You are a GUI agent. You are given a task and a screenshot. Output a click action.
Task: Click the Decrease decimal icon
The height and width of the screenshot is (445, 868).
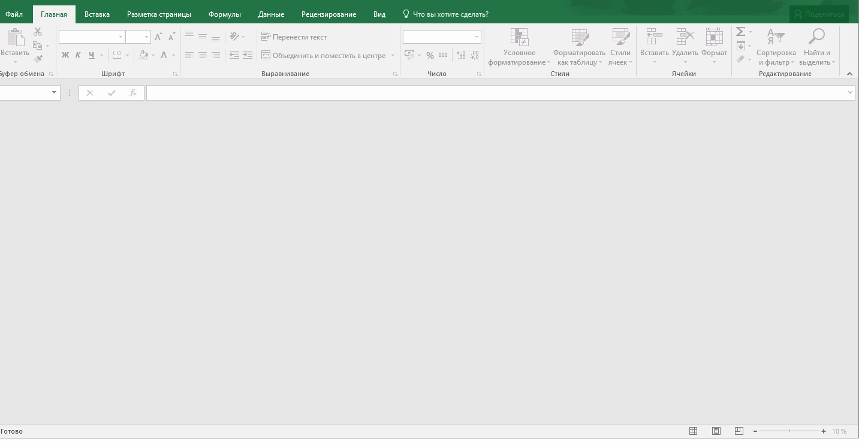tap(475, 55)
